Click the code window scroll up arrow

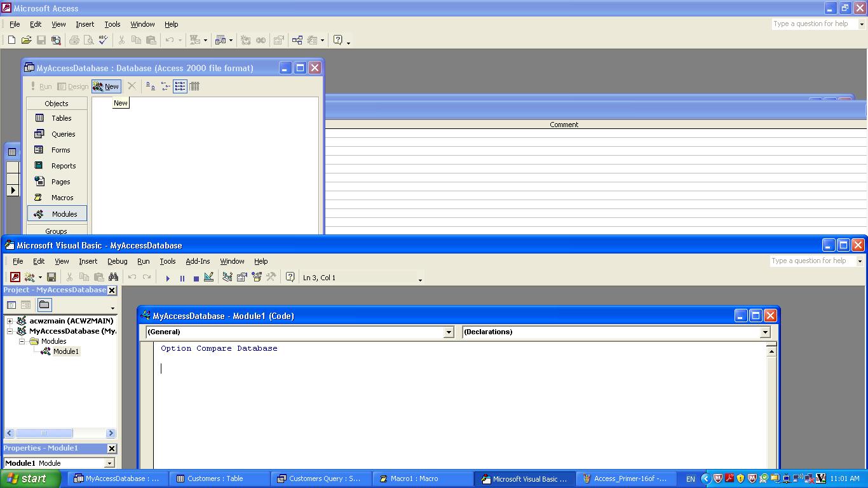771,351
